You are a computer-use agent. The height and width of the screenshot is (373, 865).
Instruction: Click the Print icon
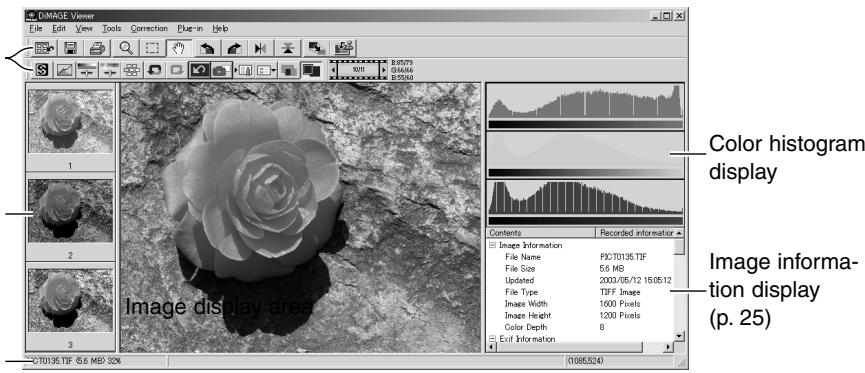pyautogui.click(x=98, y=48)
